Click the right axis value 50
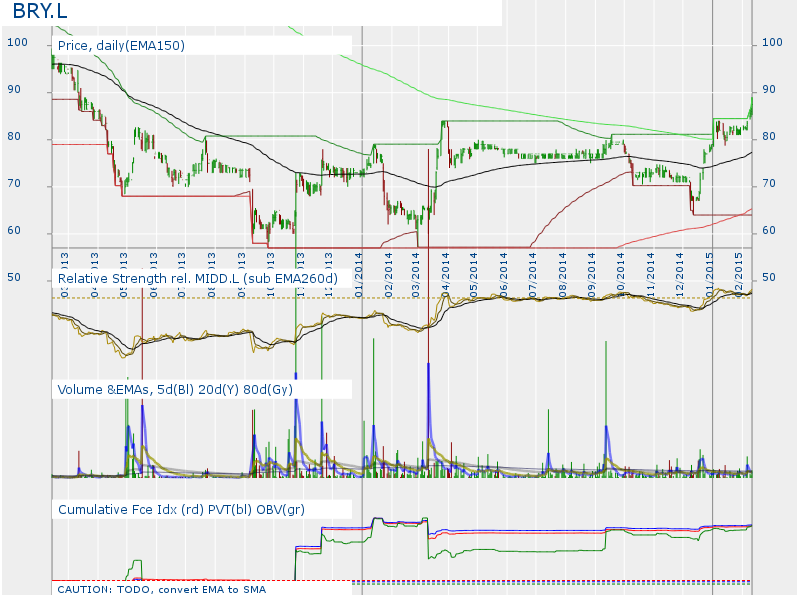797x595 pixels. [769, 277]
